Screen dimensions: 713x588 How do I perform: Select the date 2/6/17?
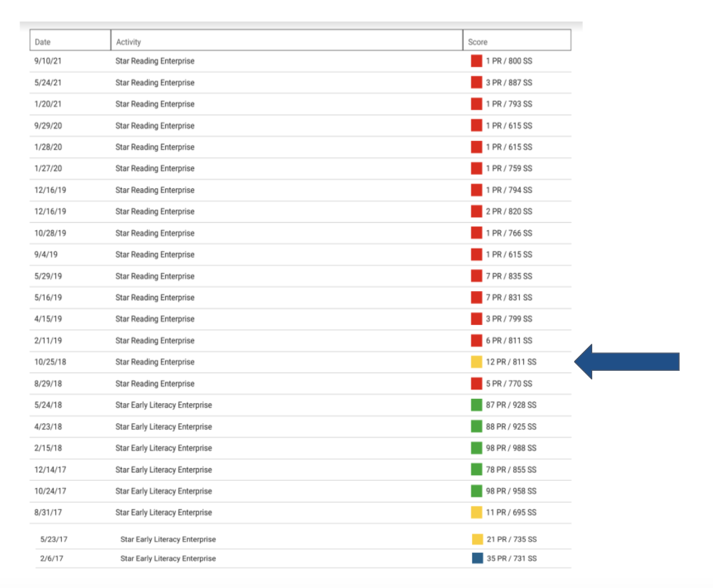pyautogui.click(x=51, y=558)
